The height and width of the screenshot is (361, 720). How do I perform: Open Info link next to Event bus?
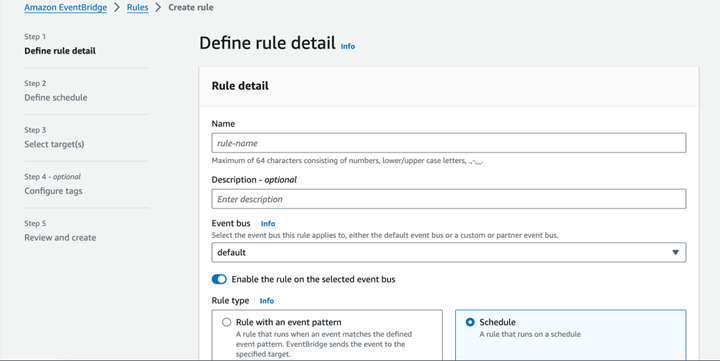click(x=268, y=224)
